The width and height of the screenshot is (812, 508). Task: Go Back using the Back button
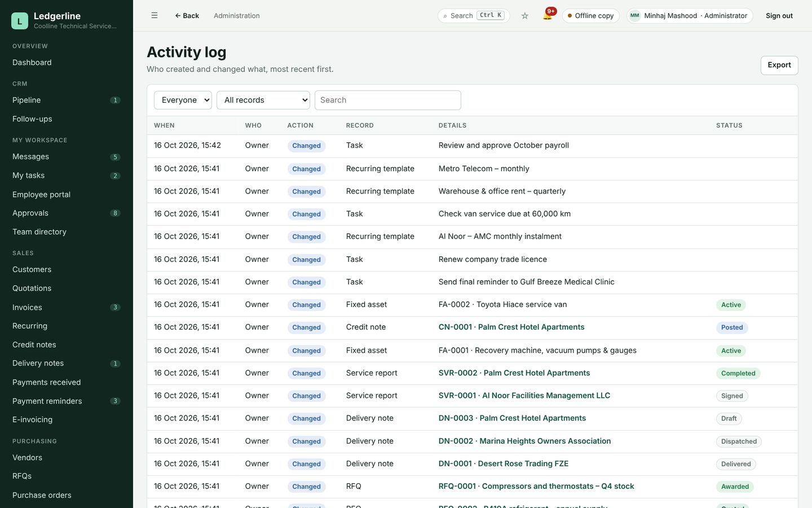pos(187,16)
